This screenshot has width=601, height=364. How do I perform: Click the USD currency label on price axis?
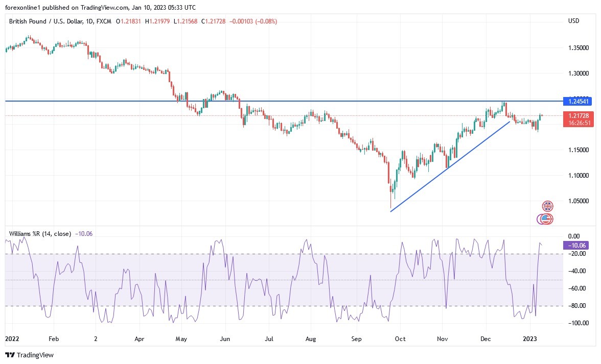point(573,21)
